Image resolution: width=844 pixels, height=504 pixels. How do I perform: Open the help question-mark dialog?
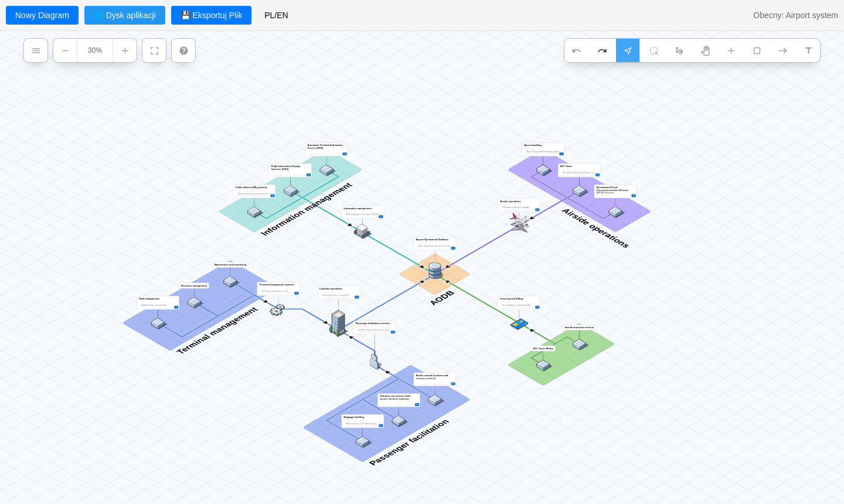183,50
